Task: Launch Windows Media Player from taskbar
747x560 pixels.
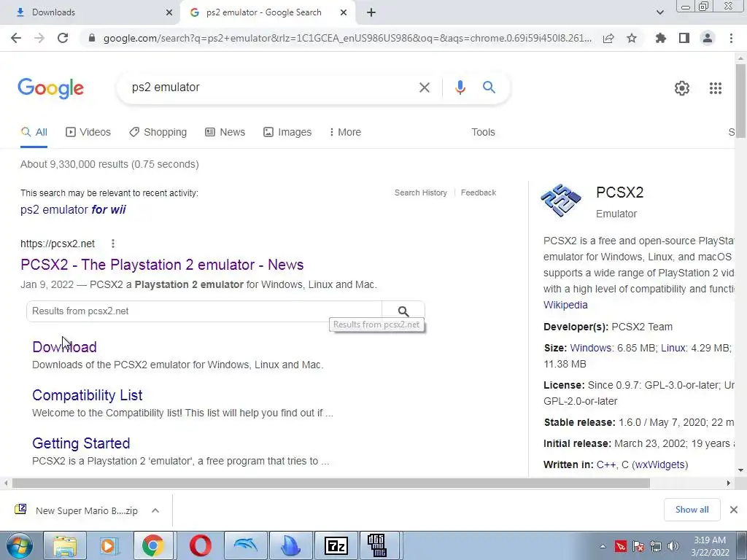Action: 109,545
